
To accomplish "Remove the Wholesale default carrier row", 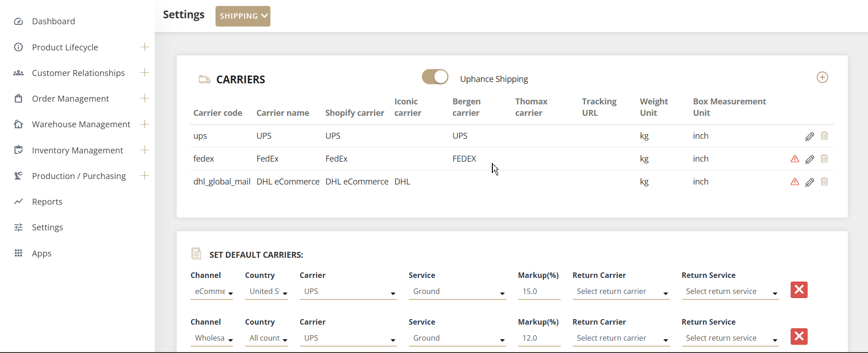I will click(799, 337).
